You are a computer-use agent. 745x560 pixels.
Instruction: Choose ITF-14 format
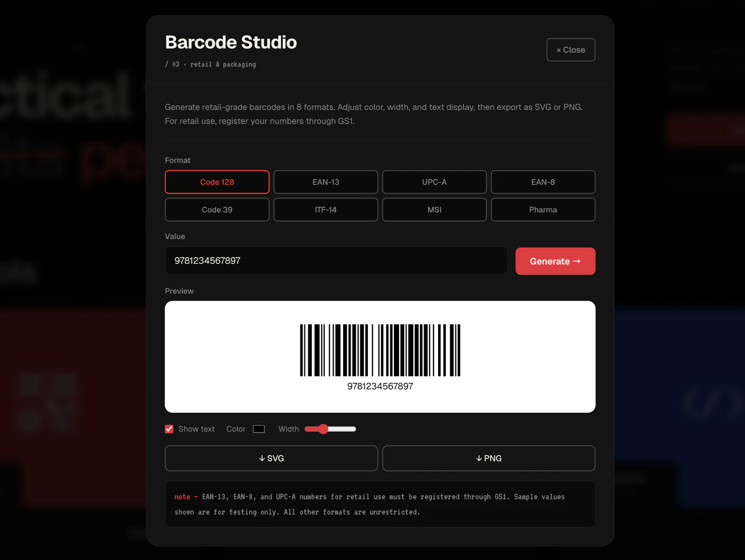[325, 209]
